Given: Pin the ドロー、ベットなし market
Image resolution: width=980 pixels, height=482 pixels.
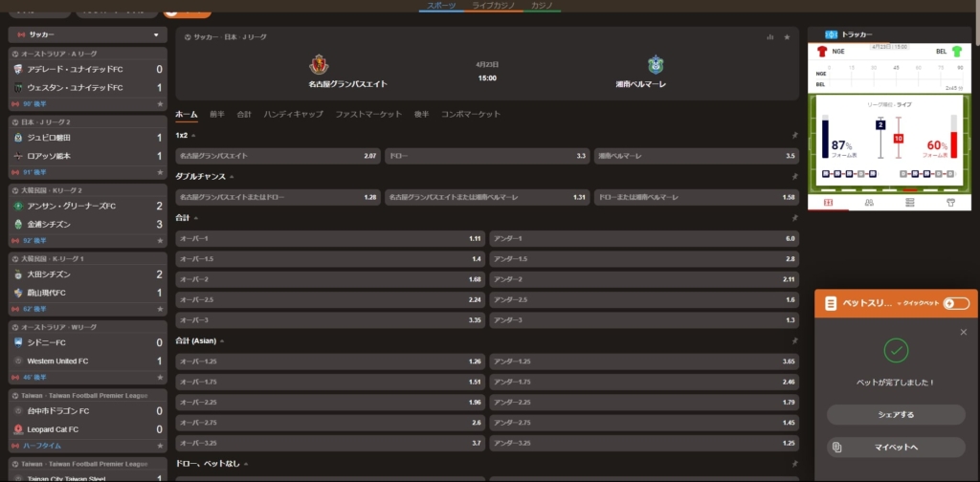Looking at the screenshot, I should (x=794, y=465).
